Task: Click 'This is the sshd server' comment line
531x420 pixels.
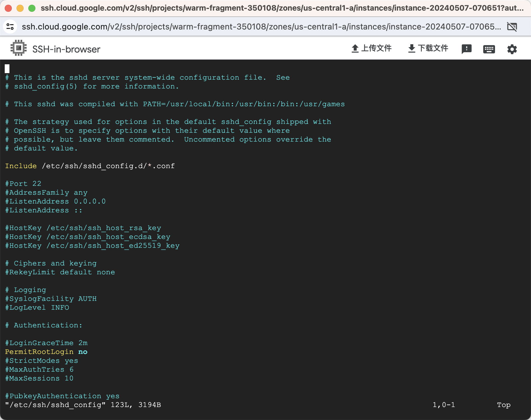Action: 147,78
